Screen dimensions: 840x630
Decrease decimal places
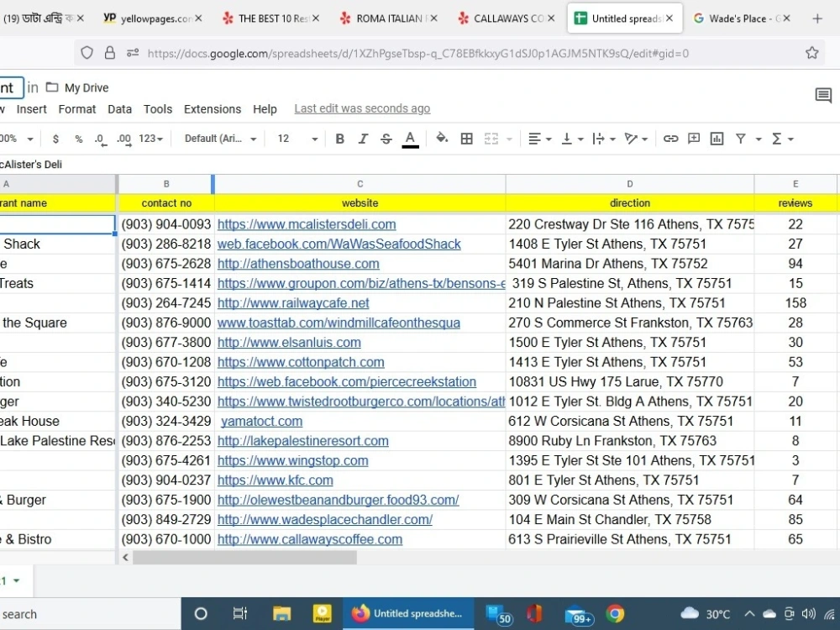[100, 139]
